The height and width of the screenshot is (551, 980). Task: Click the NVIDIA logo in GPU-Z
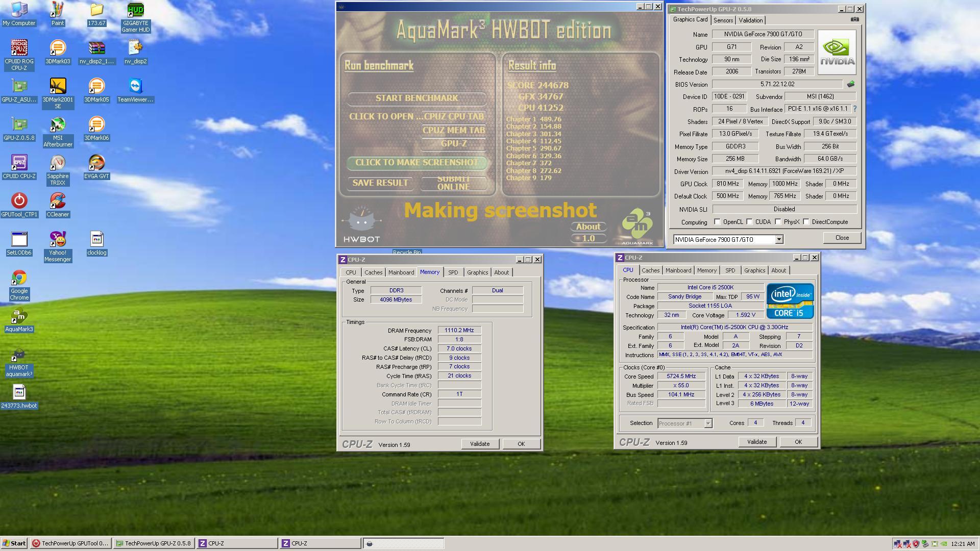tap(837, 53)
